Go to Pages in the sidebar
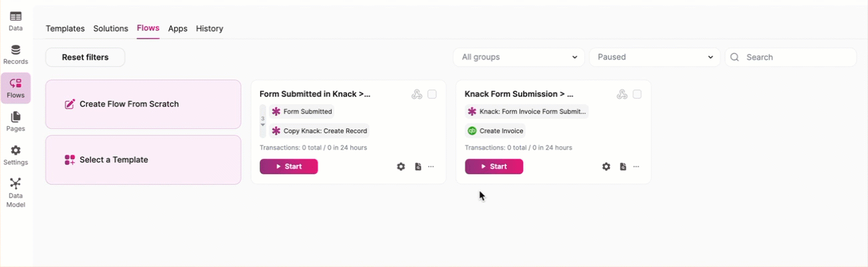868x267 pixels. point(15,121)
